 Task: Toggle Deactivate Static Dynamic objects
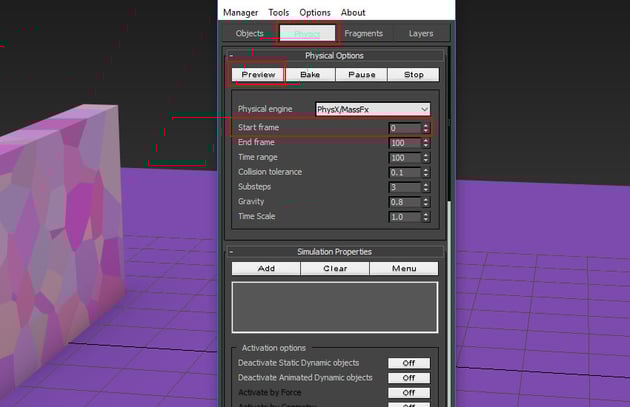pyautogui.click(x=409, y=363)
